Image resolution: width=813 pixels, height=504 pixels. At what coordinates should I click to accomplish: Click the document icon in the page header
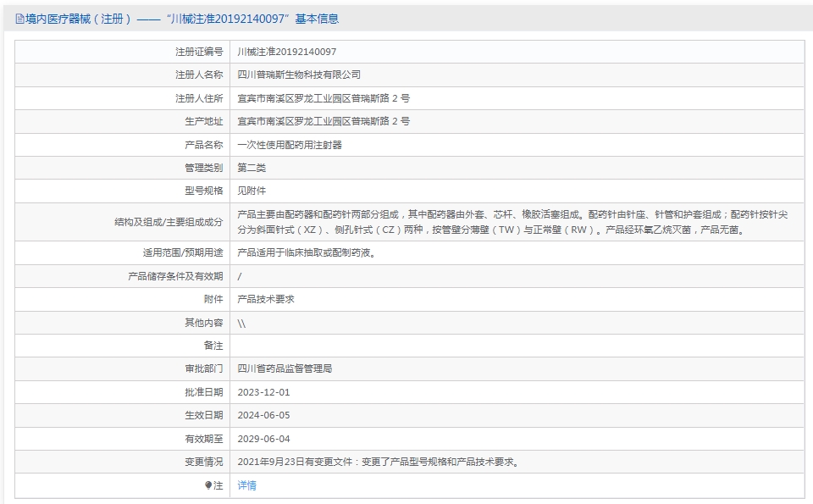point(19,19)
